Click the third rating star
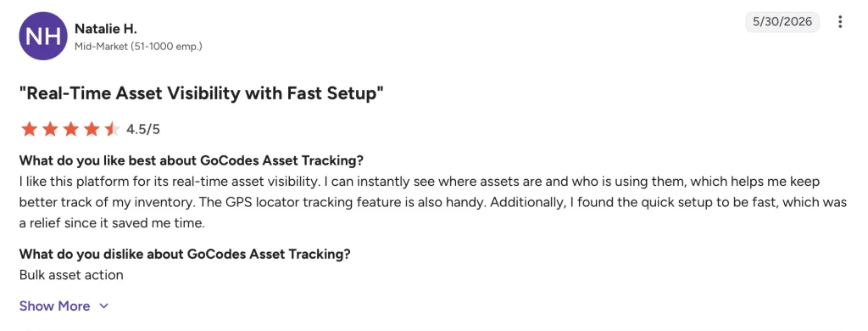Image resolution: width=868 pixels, height=331 pixels. point(71,130)
